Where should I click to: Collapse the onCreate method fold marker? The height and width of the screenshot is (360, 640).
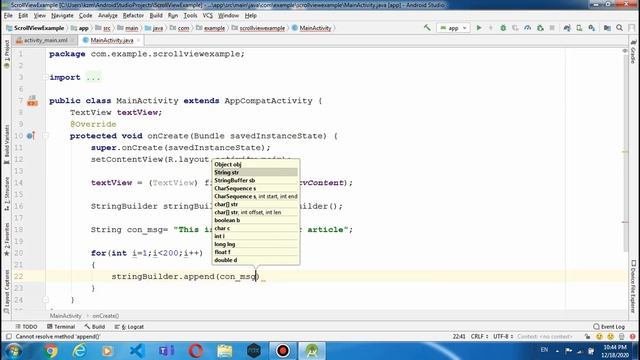[x=45, y=136]
